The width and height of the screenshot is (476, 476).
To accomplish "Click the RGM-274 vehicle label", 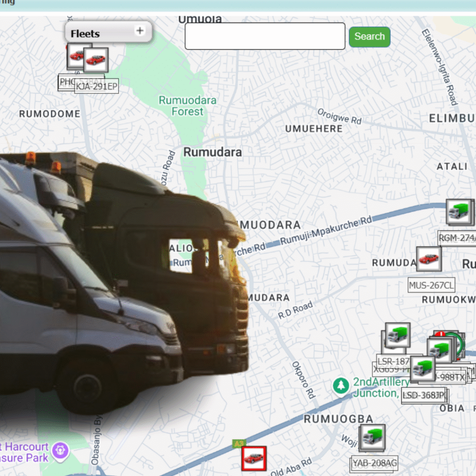I will coord(457,238).
